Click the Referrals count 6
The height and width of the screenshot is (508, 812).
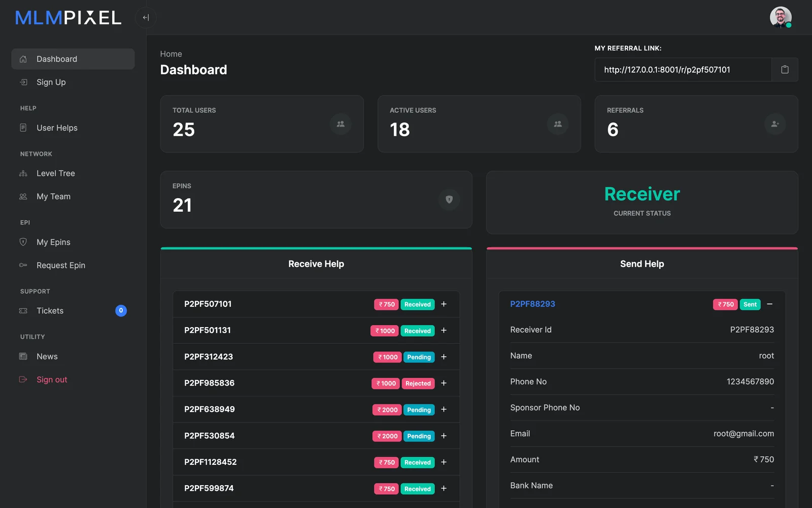tap(613, 130)
